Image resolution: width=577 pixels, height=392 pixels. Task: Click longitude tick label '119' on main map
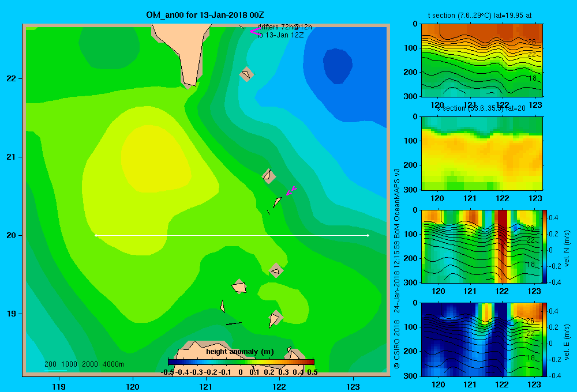pyautogui.click(x=59, y=386)
